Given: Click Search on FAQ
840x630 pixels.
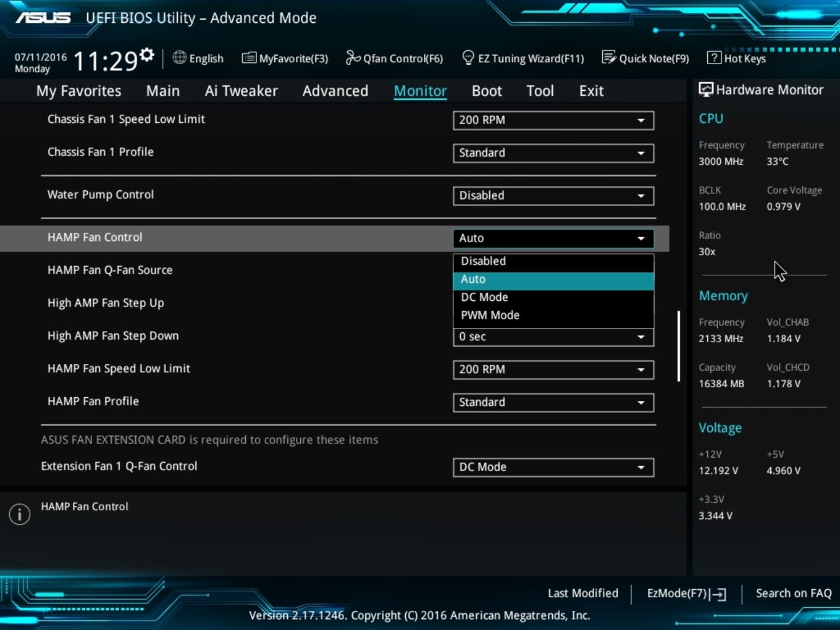Looking at the screenshot, I should [794, 594].
